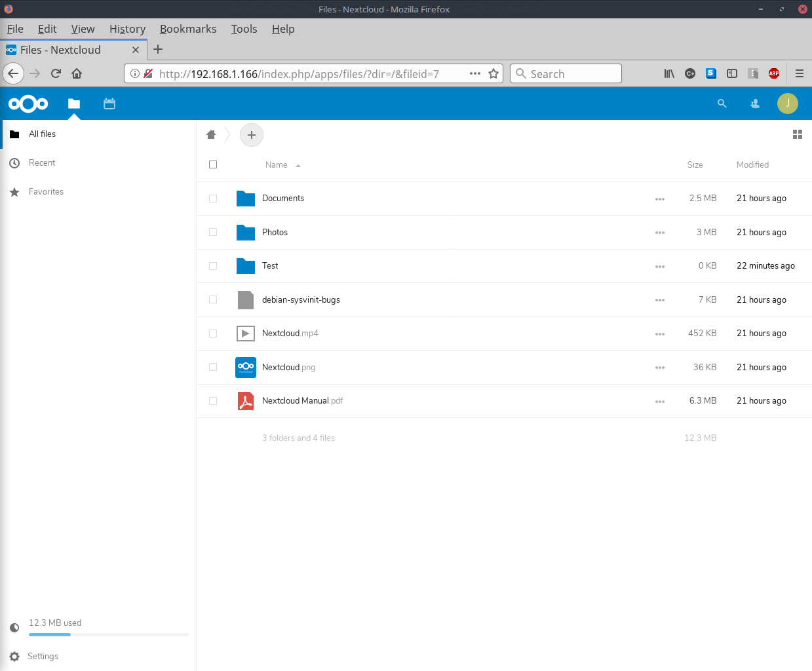This screenshot has width=812, height=671.
Task: Open the Files app icon in header
Action: [74, 104]
